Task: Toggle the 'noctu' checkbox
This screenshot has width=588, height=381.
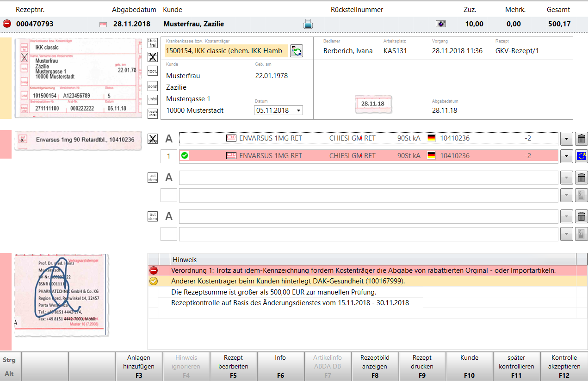Action: tap(152, 71)
